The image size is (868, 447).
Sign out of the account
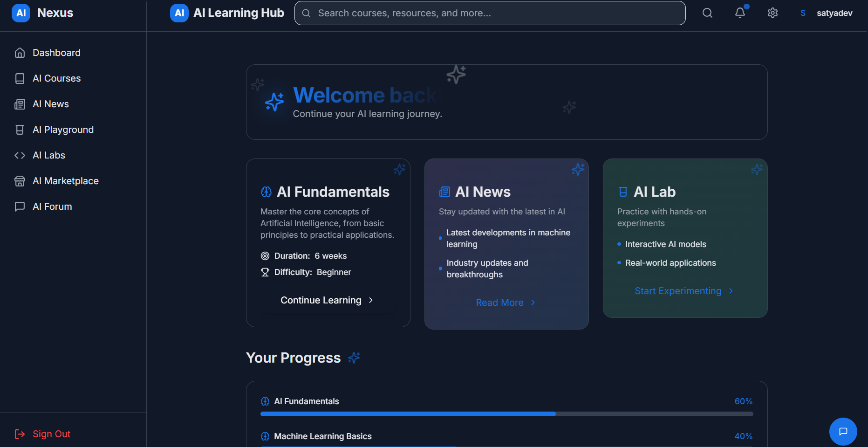click(x=51, y=433)
